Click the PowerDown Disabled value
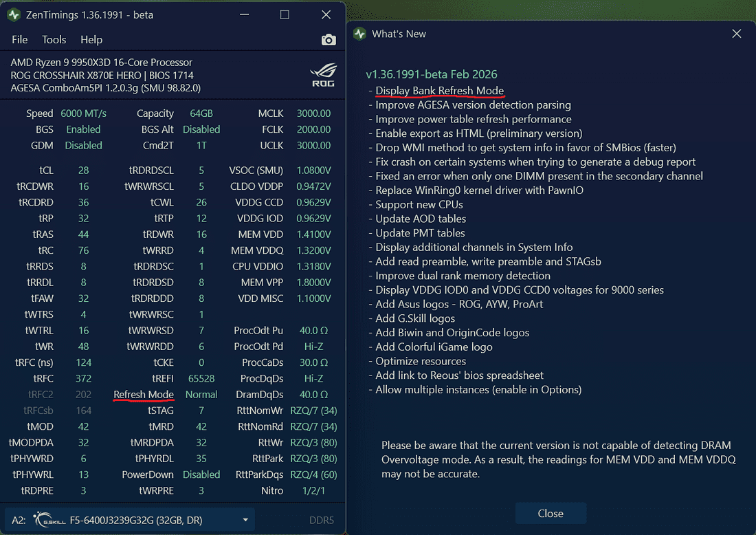 (201, 474)
